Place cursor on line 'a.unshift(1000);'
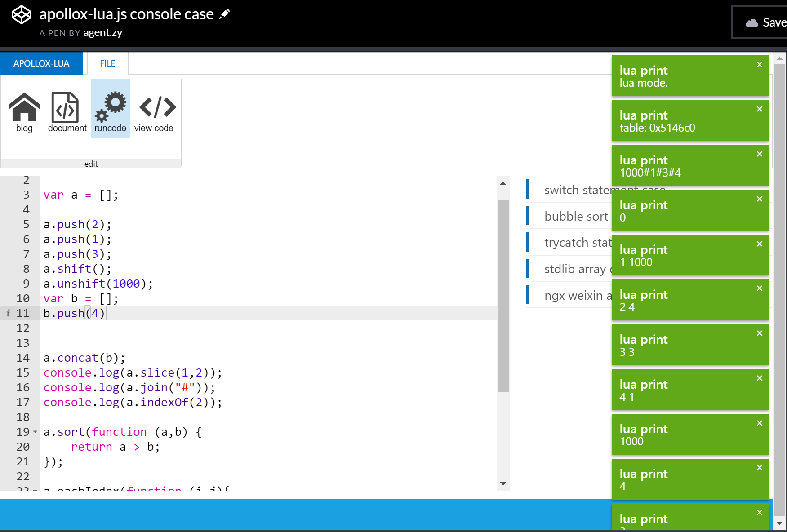Screen dimensions: 787x532 point(98,284)
